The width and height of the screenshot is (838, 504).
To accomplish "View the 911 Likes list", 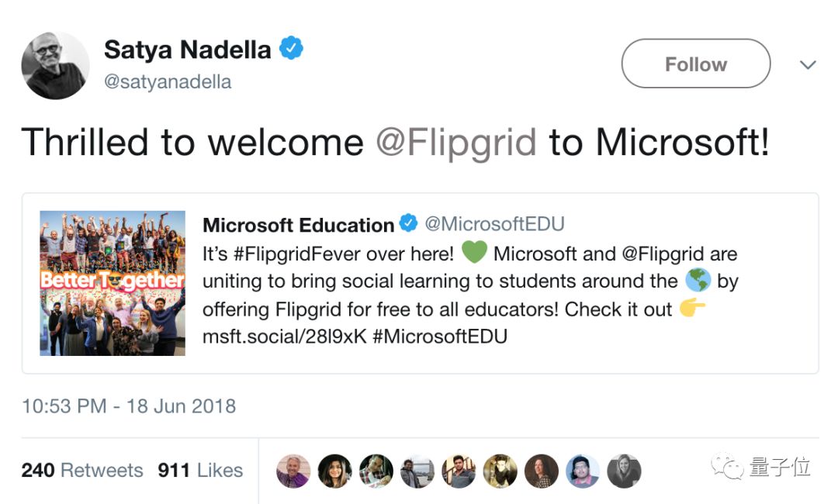I will (x=200, y=471).
